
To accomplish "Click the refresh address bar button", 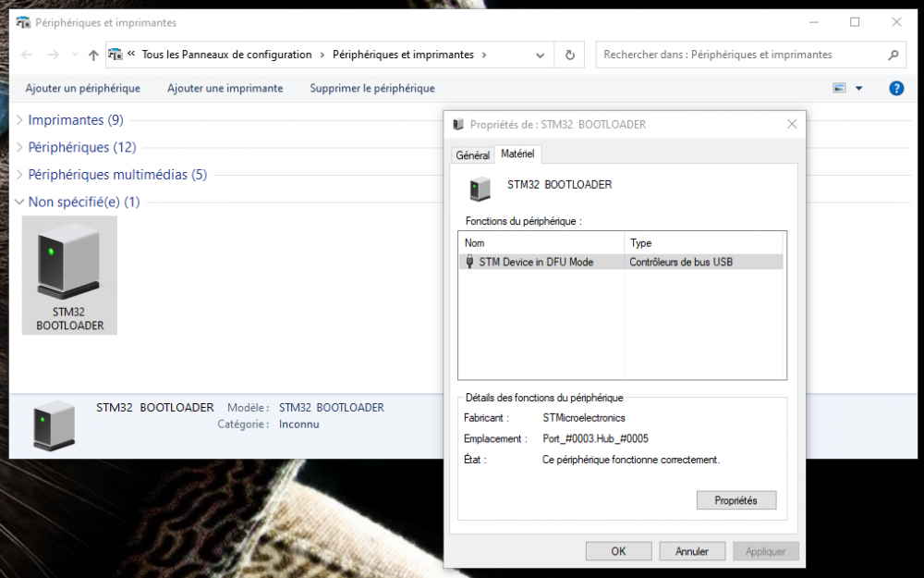I will tap(570, 55).
